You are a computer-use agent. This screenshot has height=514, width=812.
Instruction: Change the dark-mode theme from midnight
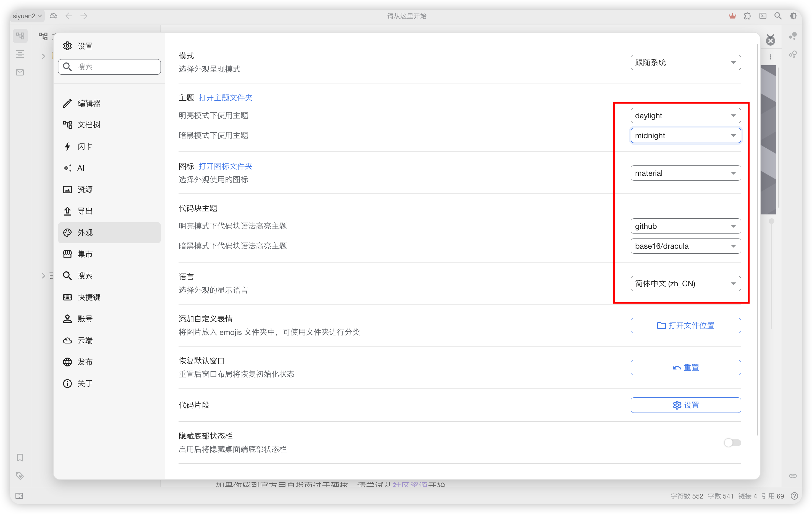click(685, 135)
